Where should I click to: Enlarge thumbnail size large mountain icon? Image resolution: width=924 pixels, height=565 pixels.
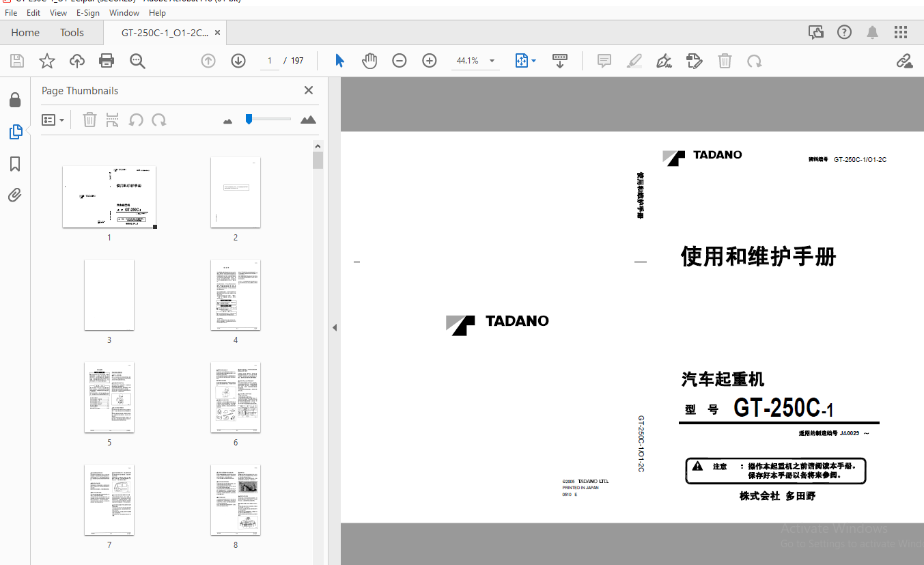(x=308, y=120)
